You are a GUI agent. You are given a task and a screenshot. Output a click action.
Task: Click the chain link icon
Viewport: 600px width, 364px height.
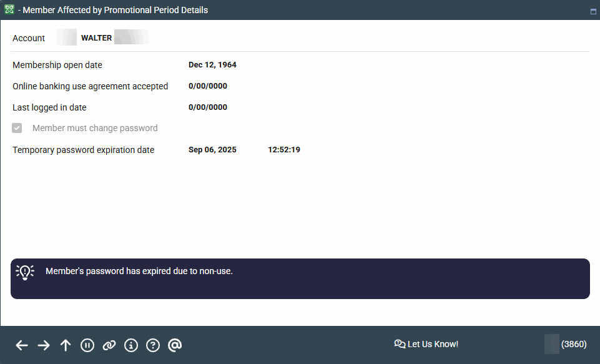pyautogui.click(x=109, y=345)
